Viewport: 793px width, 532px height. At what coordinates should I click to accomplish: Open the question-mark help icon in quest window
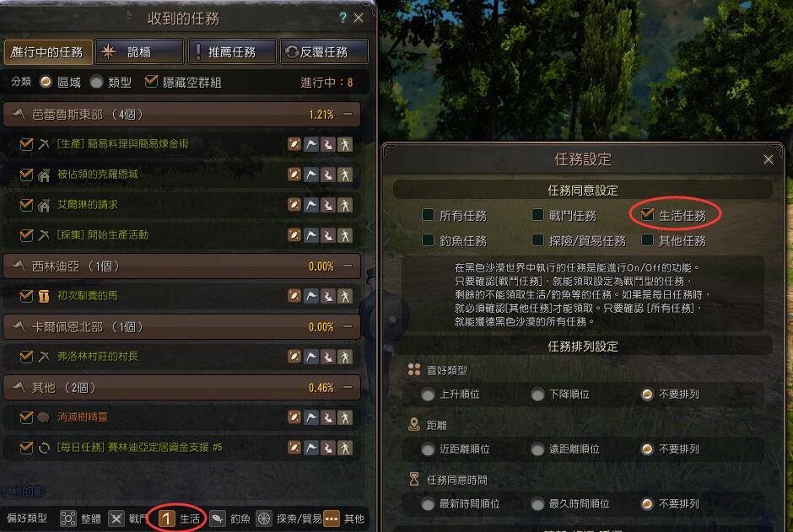point(343,19)
